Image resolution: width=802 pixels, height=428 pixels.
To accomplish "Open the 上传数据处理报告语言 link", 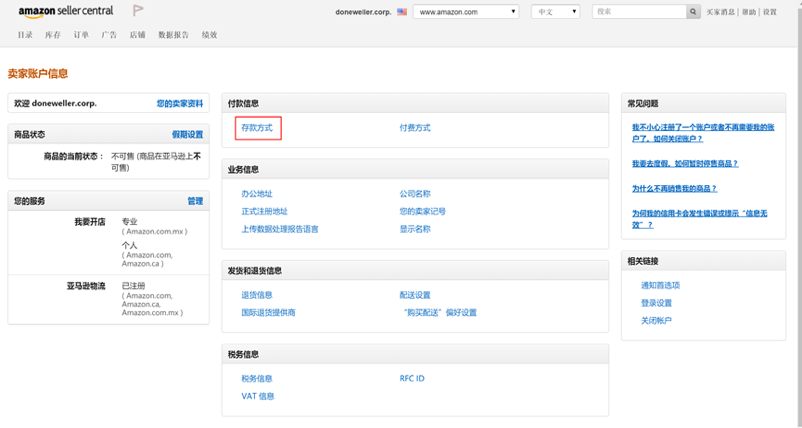I will [280, 229].
